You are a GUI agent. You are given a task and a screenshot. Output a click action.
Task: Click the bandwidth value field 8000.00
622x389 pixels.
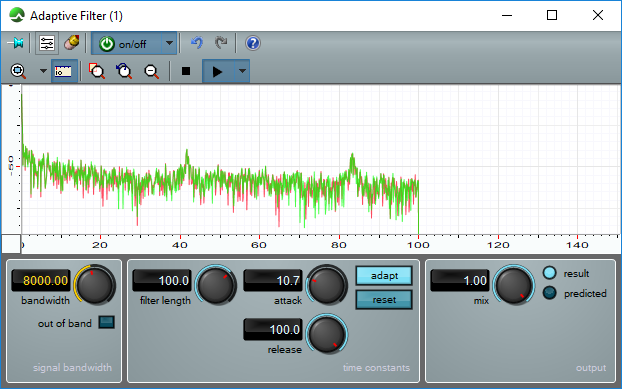(x=41, y=280)
